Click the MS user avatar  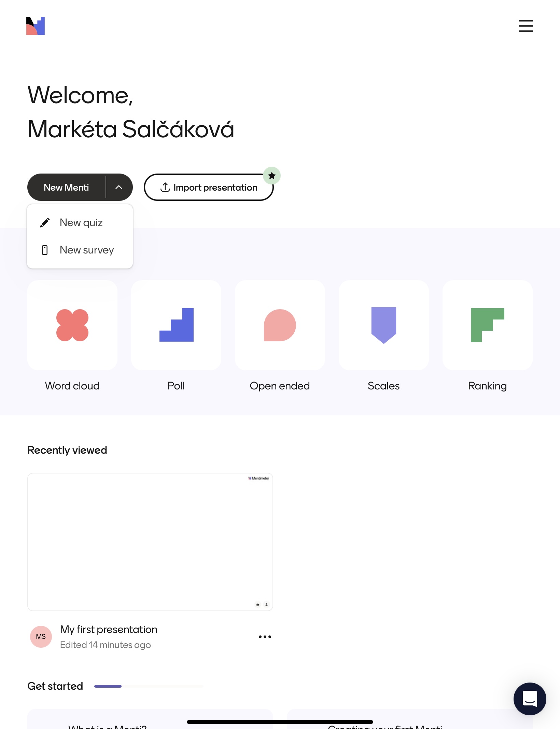(x=41, y=637)
